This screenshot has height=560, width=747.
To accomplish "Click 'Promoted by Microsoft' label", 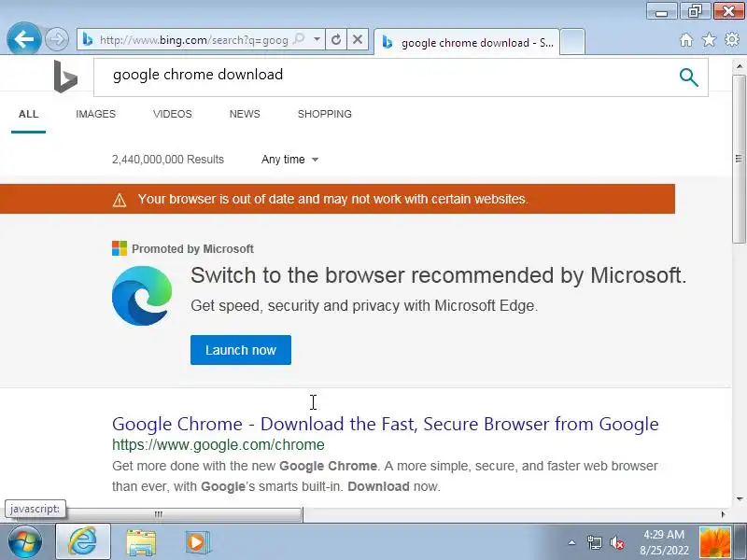I will tap(192, 249).
